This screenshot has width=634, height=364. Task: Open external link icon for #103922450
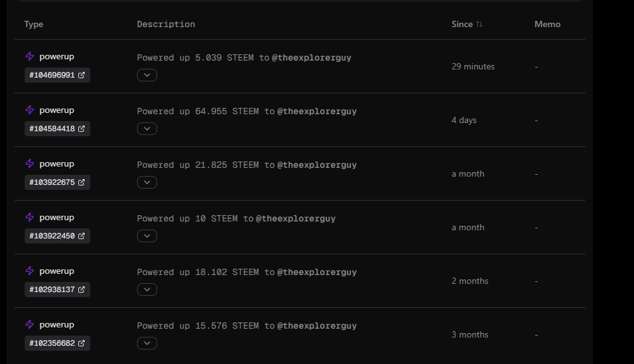click(x=81, y=236)
